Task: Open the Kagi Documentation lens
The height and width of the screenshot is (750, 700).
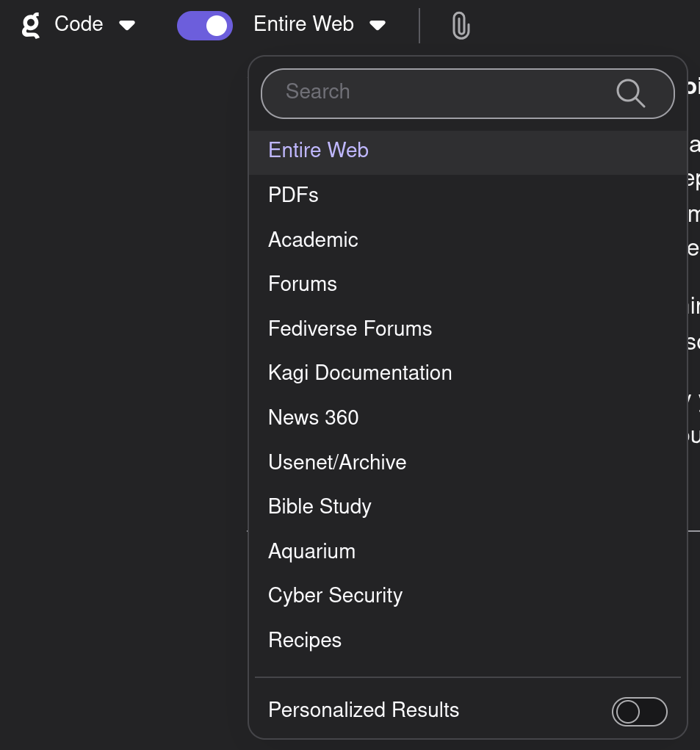Action: (360, 372)
